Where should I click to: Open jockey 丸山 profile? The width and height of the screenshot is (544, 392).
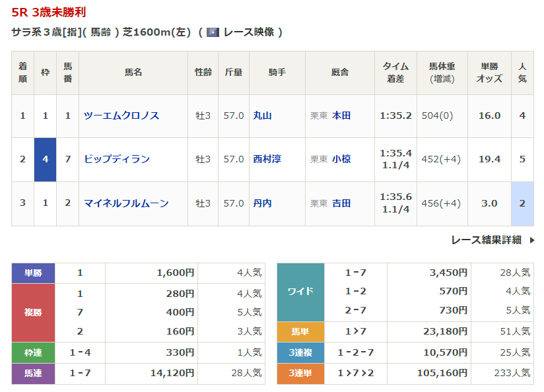click(x=263, y=115)
